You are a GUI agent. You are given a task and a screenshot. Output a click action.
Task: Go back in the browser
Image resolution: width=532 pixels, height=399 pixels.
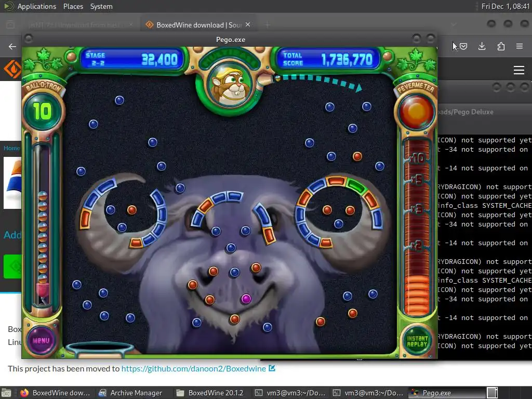pyautogui.click(x=12, y=46)
